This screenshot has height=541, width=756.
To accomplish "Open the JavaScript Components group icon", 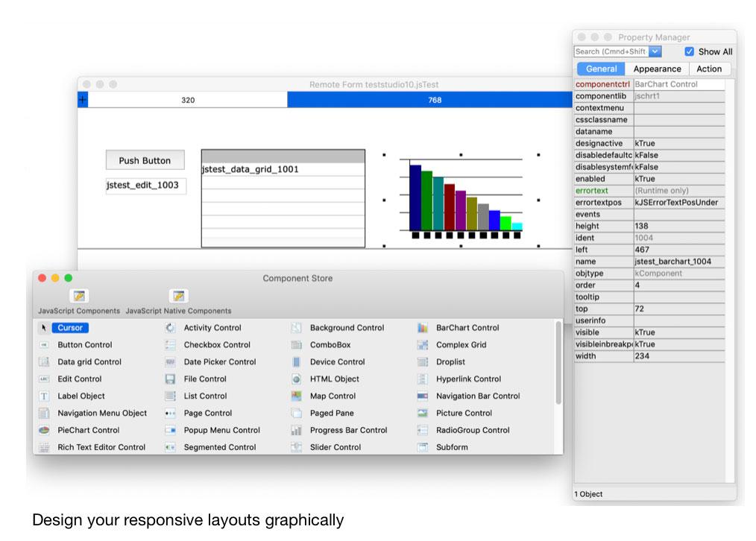I will 79,296.
